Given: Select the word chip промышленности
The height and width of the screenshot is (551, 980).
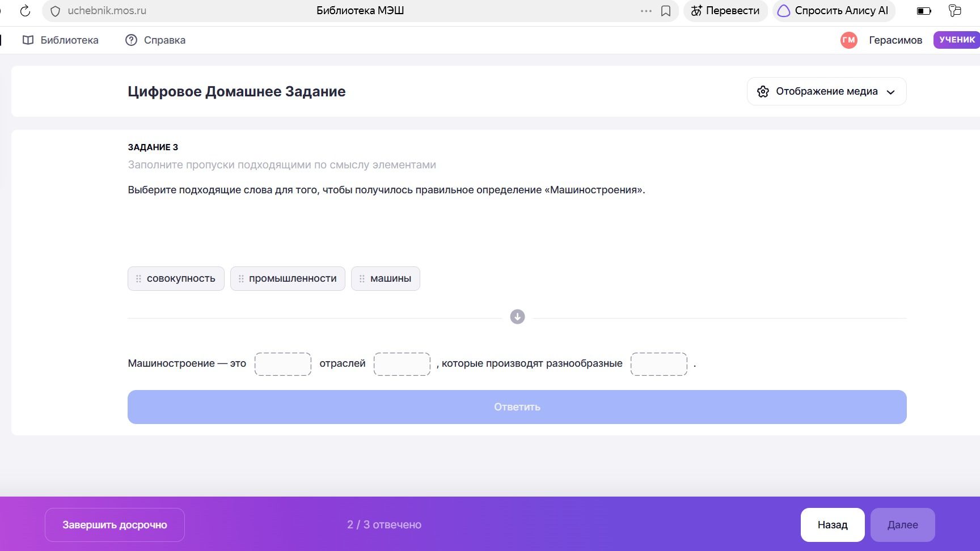Looking at the screenshot, I should tap(288, 278).
